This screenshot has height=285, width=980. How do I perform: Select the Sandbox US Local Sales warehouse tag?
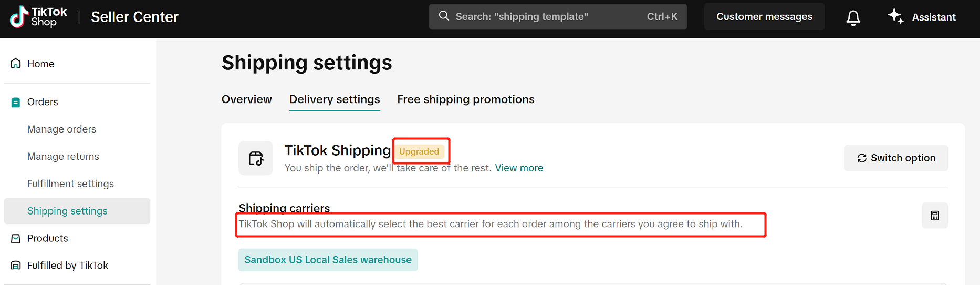[328, 260]
